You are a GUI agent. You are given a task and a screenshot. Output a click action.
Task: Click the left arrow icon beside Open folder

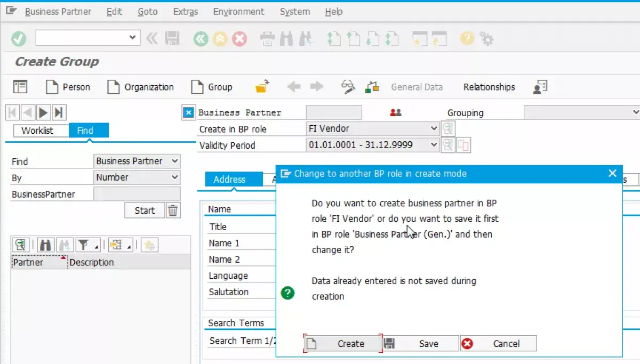click(294, 87)
